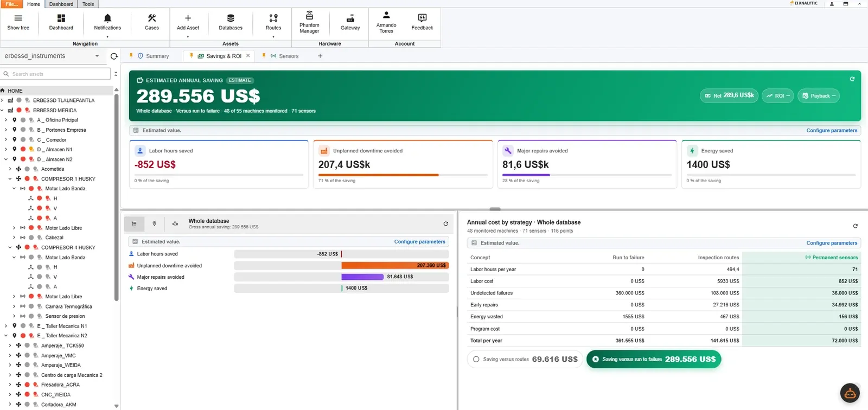Viewport: 868px width, 410px height.
Task: Expand the E_ Taller Mecanica N1 node
Action: (6, 326)
